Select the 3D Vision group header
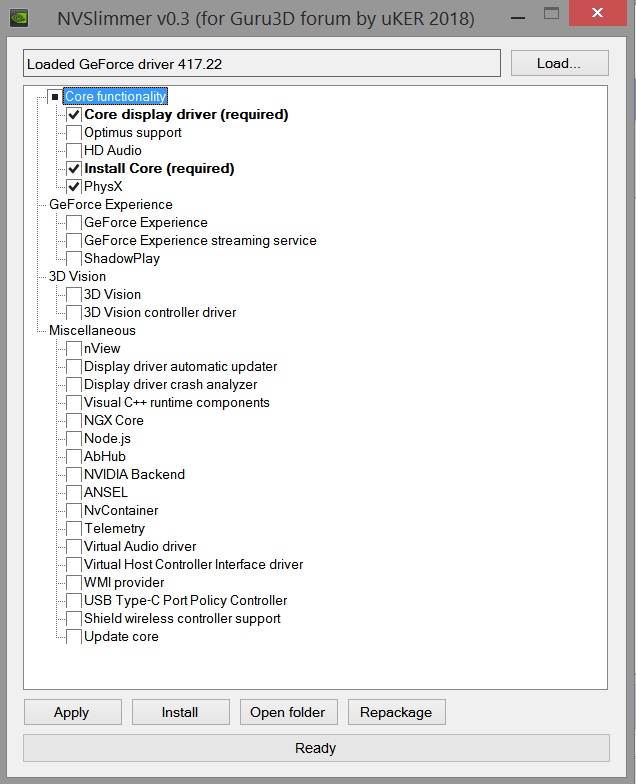This screenshot has height=784, width=636. [78, 276]
